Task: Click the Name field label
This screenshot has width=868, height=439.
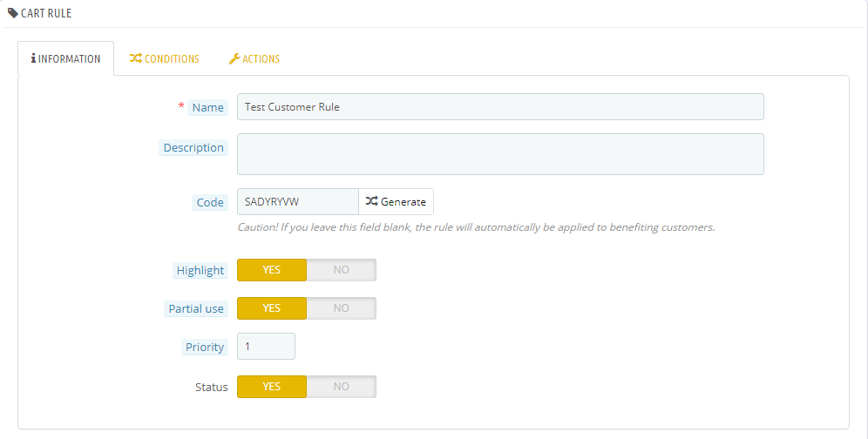Action: [x=207, y=107]
